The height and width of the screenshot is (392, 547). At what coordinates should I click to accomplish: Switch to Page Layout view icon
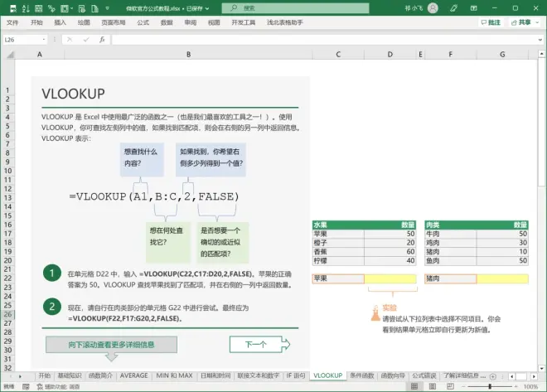tap(433, 386)
